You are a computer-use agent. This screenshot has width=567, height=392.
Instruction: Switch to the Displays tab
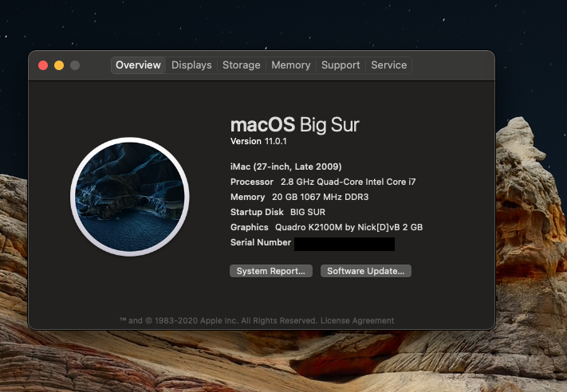click(x=191, y=65)
